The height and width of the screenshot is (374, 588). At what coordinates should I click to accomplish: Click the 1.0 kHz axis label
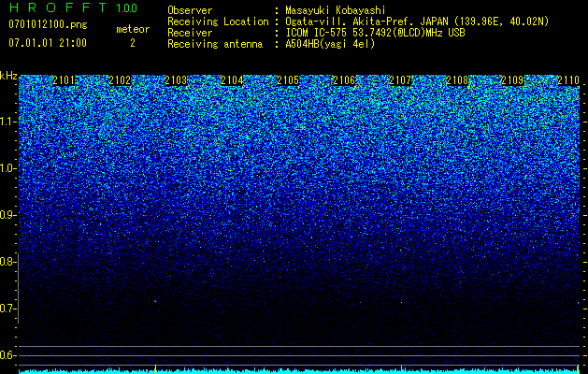point(7,168)
